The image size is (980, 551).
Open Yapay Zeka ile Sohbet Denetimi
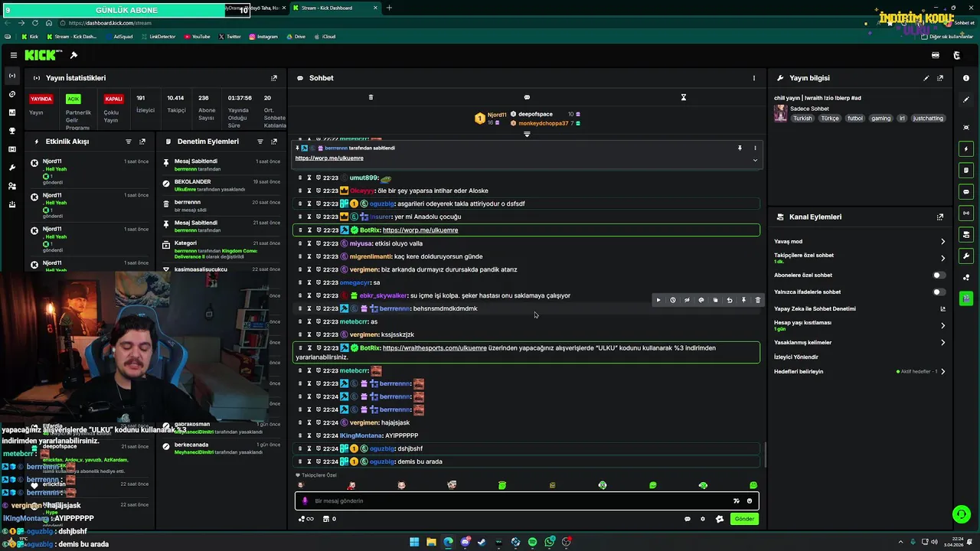click(815, 309)
